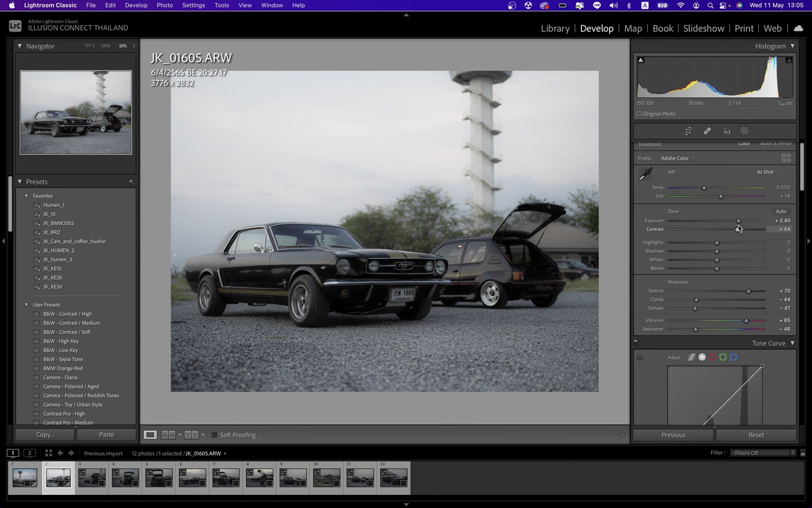Screen dimensions: 812x508
Task: Set navigator zoom to FIT
Action: (88, 46)
